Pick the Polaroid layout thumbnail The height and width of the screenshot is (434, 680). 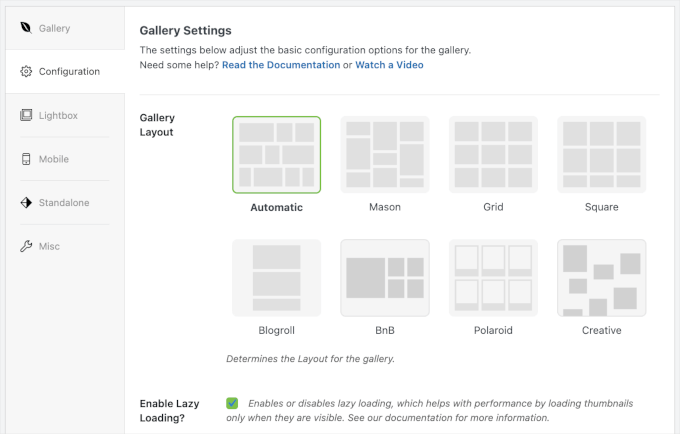click(x=493, y=277)
